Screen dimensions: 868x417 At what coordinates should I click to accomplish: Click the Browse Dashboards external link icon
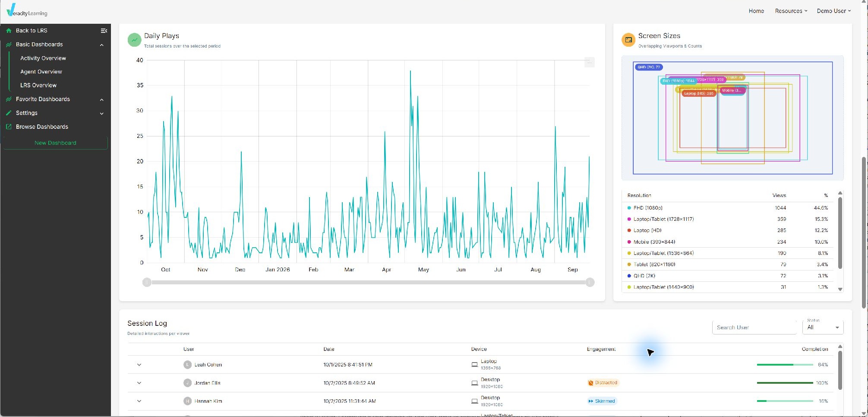(x=9, y=127)
